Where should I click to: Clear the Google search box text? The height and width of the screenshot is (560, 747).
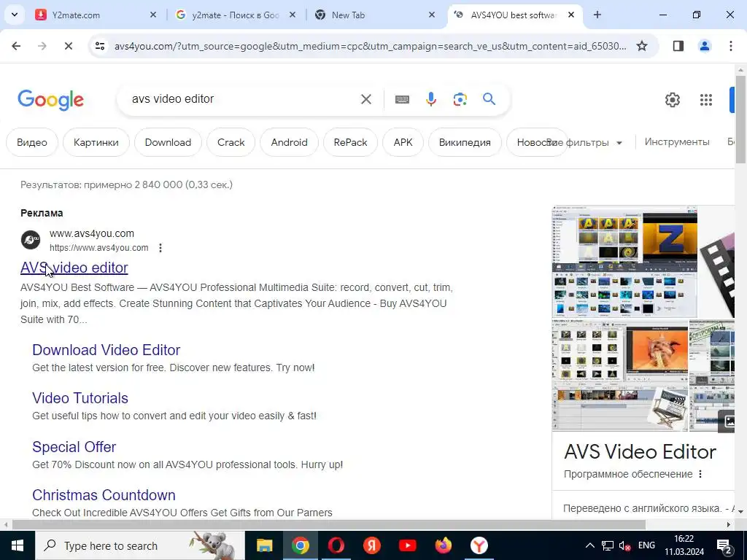tap(366, 99)
